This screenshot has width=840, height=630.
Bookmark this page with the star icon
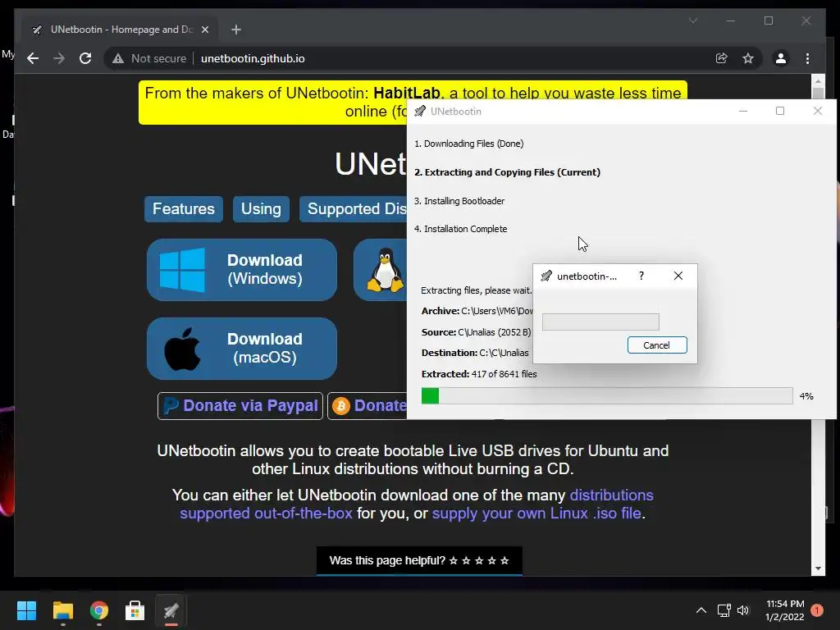click(x=748, y=58)
